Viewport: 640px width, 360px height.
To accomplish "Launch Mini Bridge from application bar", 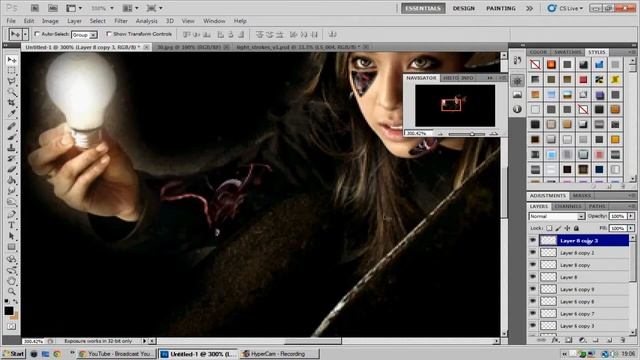I will (x=53, y=8).
